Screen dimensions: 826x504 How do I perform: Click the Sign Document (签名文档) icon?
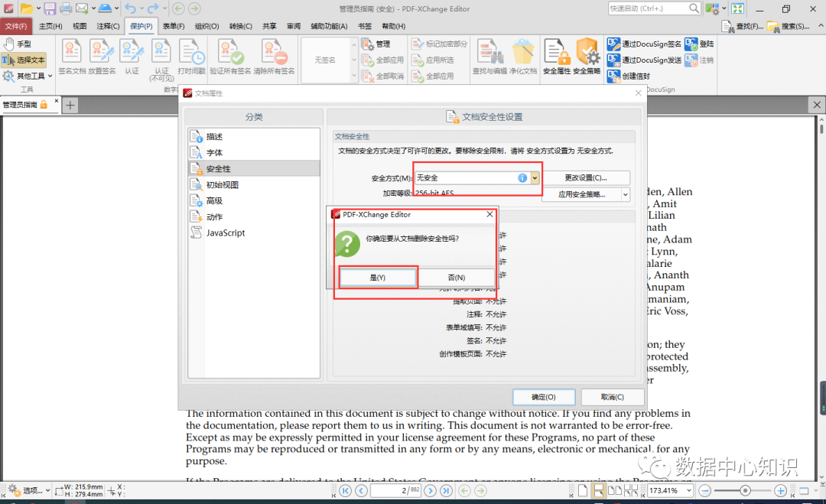(x=72, y=57)
